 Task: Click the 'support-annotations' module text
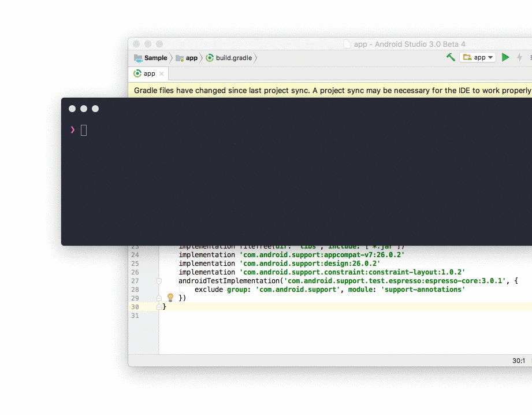(423, 290)
